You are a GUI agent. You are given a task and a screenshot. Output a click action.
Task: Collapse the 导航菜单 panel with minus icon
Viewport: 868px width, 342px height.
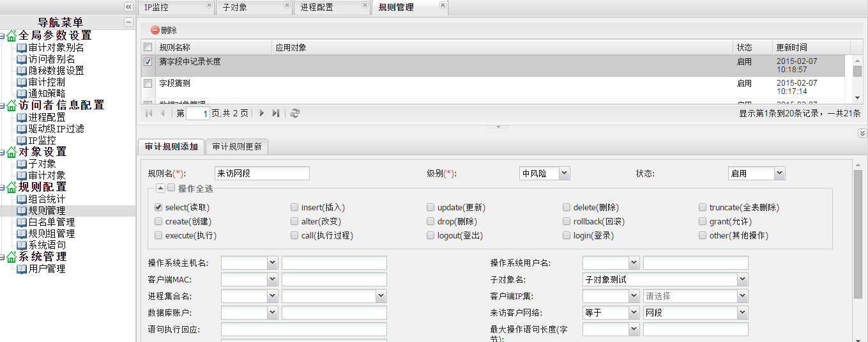click(128, 22)
